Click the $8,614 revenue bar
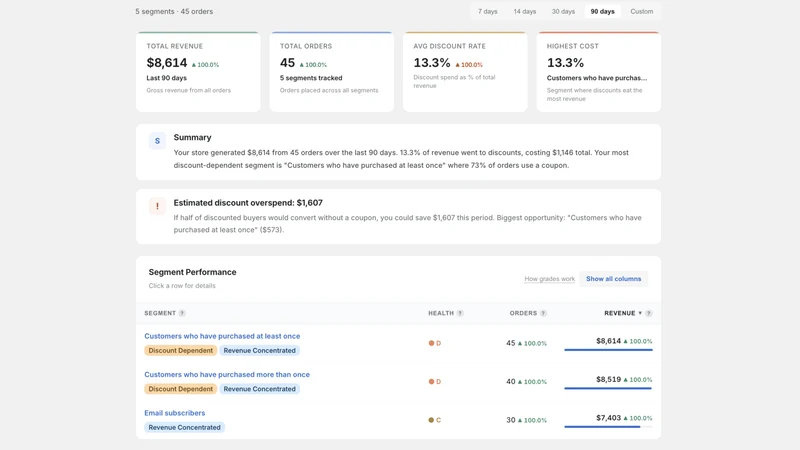The image size is (800, 450). pos(608,349)
